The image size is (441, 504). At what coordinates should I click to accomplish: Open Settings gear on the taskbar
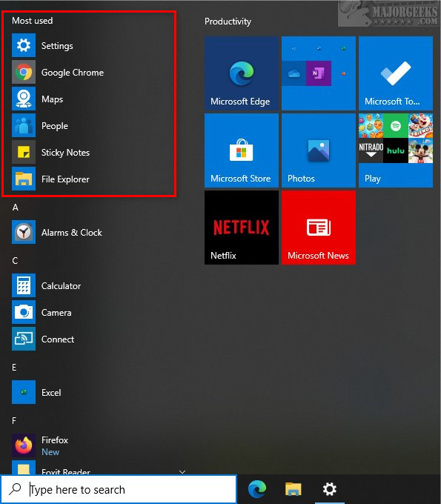coord(330,489)
